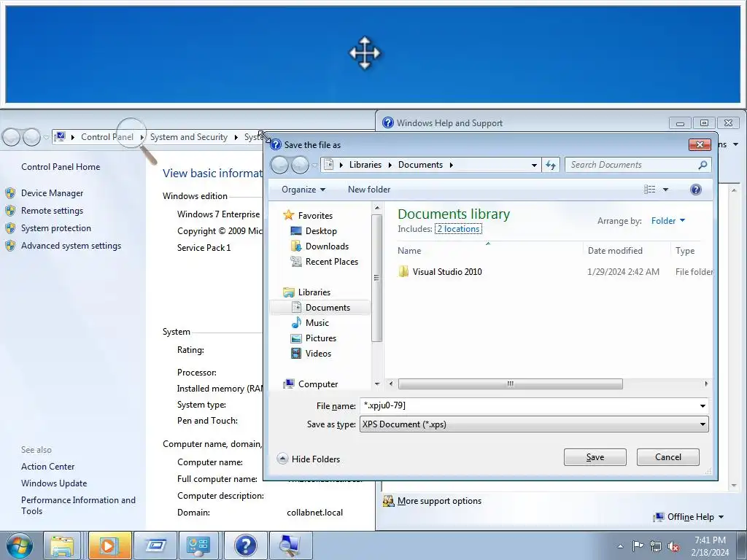This screenshot has width=747, height=560.
Task: Close the Save the file as dialog
Action: pyautogui.click(x=700, y=144)
